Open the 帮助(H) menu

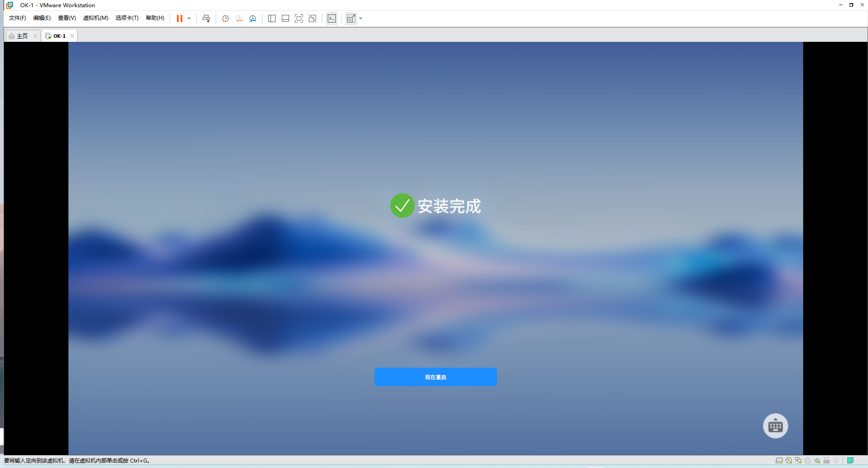pos(155,18)
